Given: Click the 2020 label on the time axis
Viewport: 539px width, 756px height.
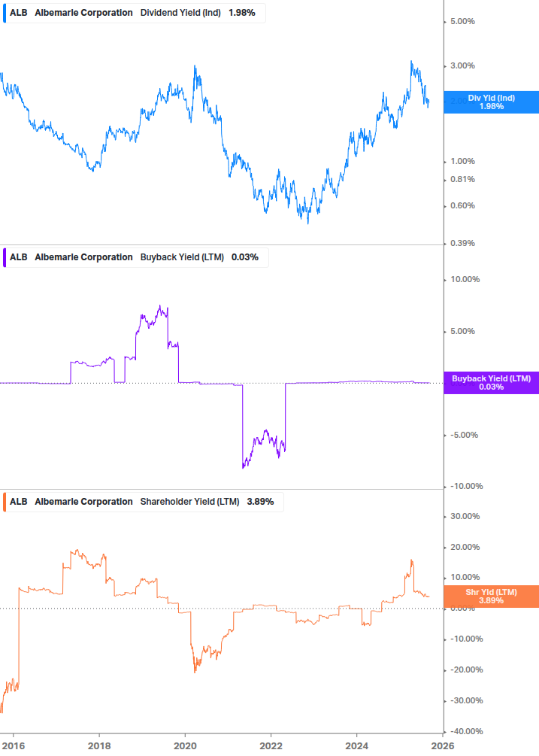Looking at the screenshot, I should 185,745.
